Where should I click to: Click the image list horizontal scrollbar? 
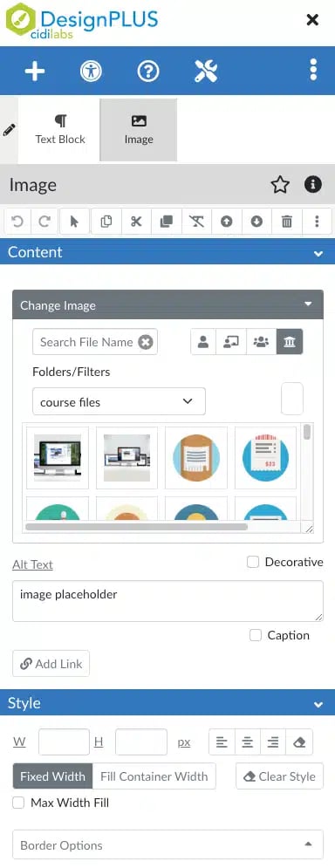136,527
